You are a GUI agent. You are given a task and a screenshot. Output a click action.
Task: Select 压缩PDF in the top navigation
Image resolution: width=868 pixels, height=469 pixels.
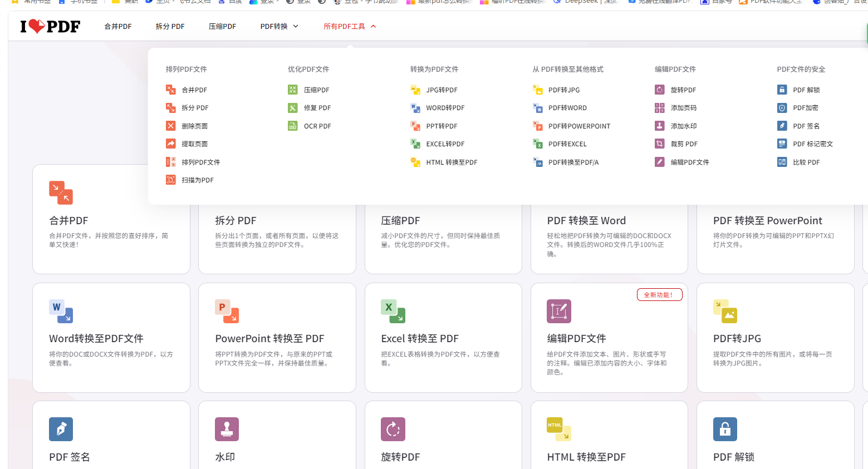pos(222,26)
